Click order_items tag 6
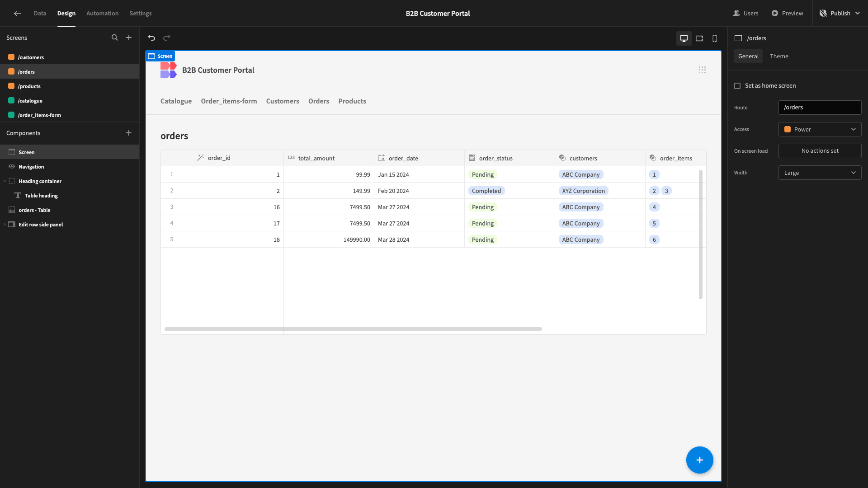Screen dimensions: 868x488 (x=654, y=239)
